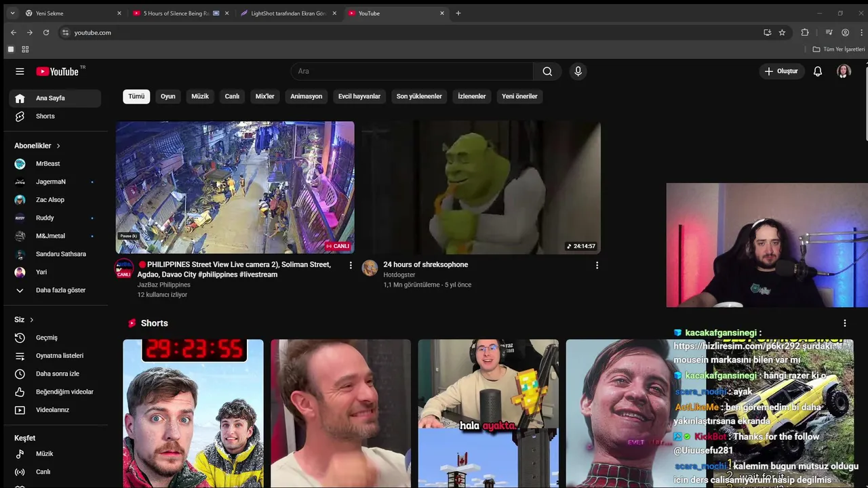Image resolution: width=868 pixels, height=488 pixels.
Task: Open the JazBaz Philippines channel link
Action: (163, 285)
